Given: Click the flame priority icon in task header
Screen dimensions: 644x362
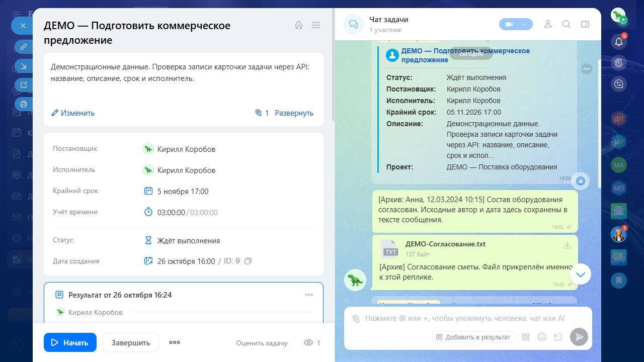Looking at the screenshot, I should click(x=299, y=25).
